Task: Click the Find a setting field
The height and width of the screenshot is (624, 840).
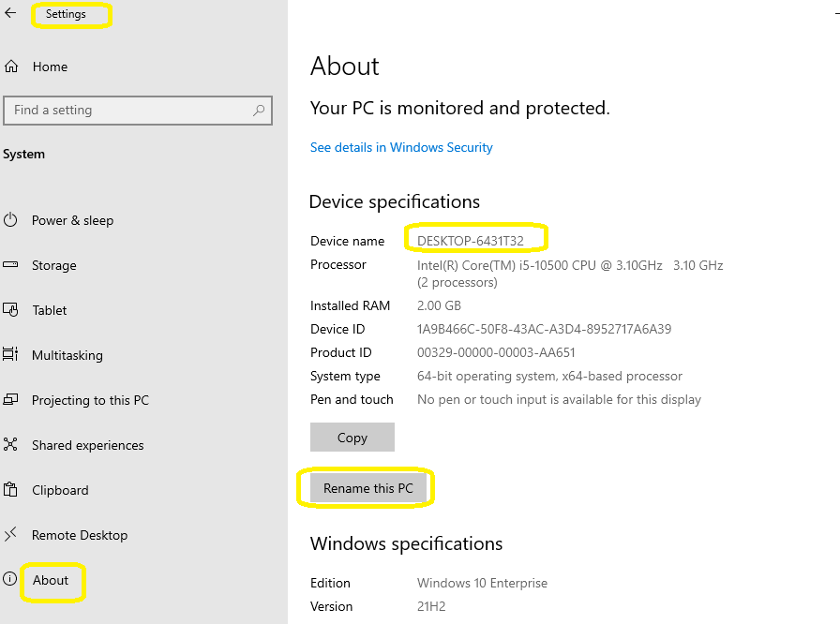Action: click(x=138, y=111)
